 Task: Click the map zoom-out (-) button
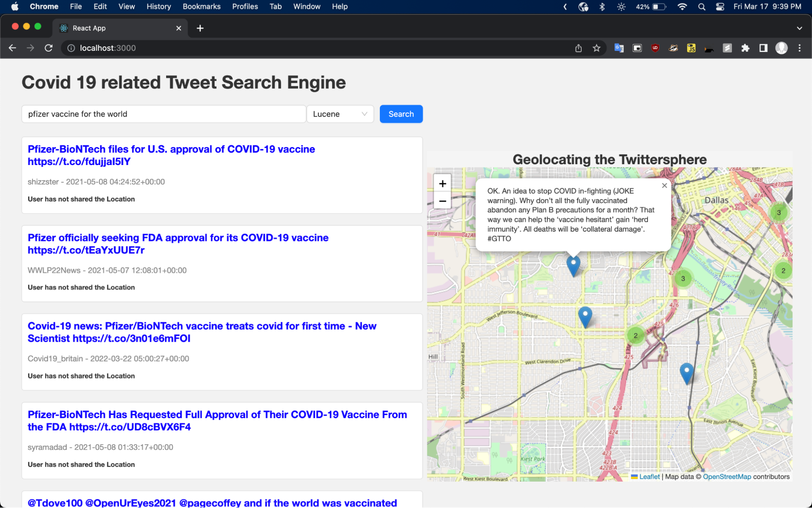click(442, 201)
